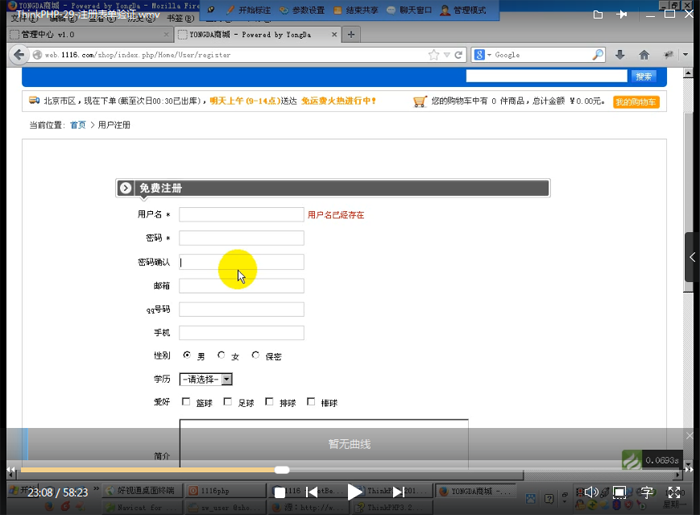Open Google search engine dropdown arrow

489,55
